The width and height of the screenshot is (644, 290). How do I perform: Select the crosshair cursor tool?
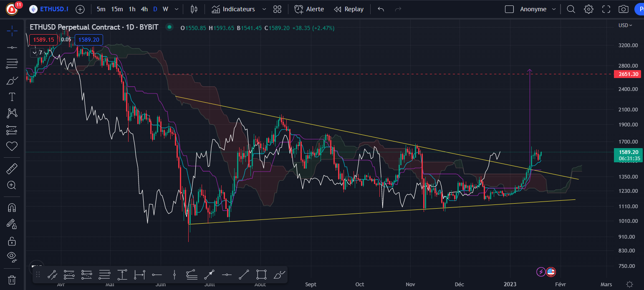12,30
